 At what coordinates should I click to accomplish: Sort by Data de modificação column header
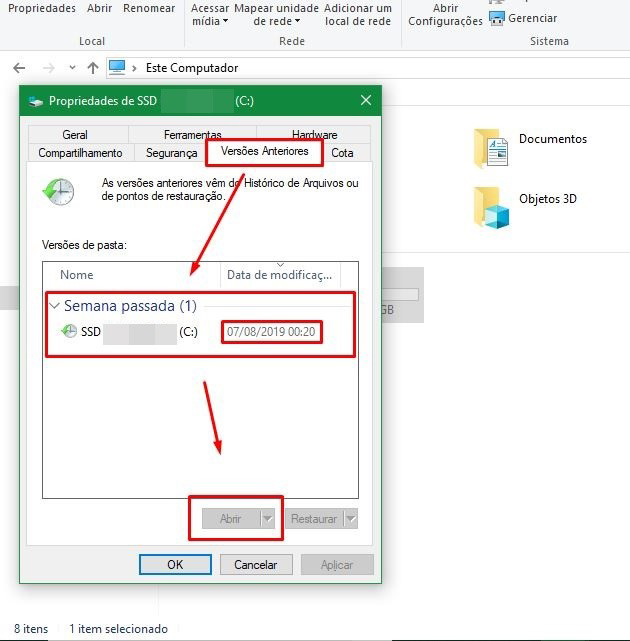pyautogui.click(x=280, y=275)
